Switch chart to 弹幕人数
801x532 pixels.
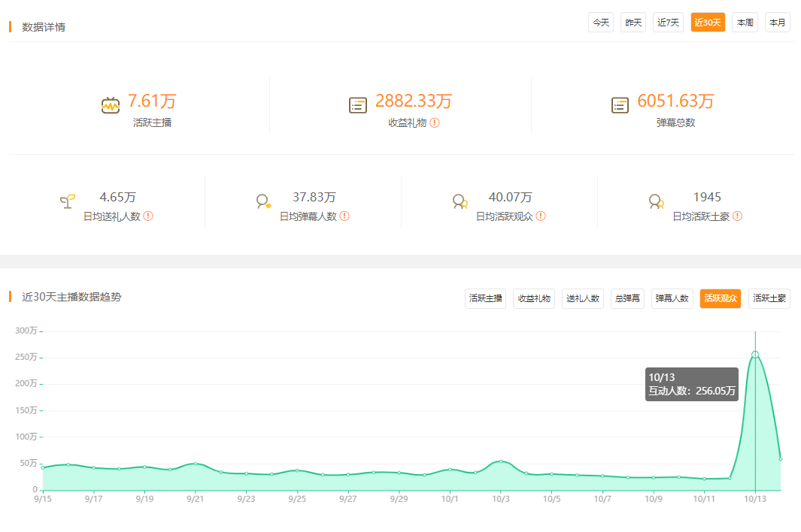[x=672, y=298]
